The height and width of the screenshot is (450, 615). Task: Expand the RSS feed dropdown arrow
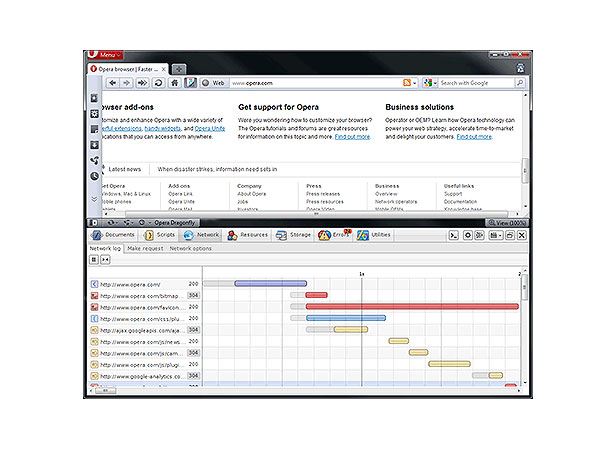pos(414,83)
